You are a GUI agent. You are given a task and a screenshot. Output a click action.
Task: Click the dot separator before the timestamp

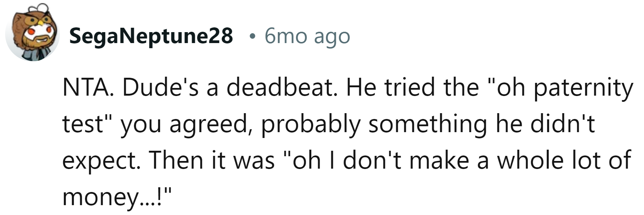[251, 36]
